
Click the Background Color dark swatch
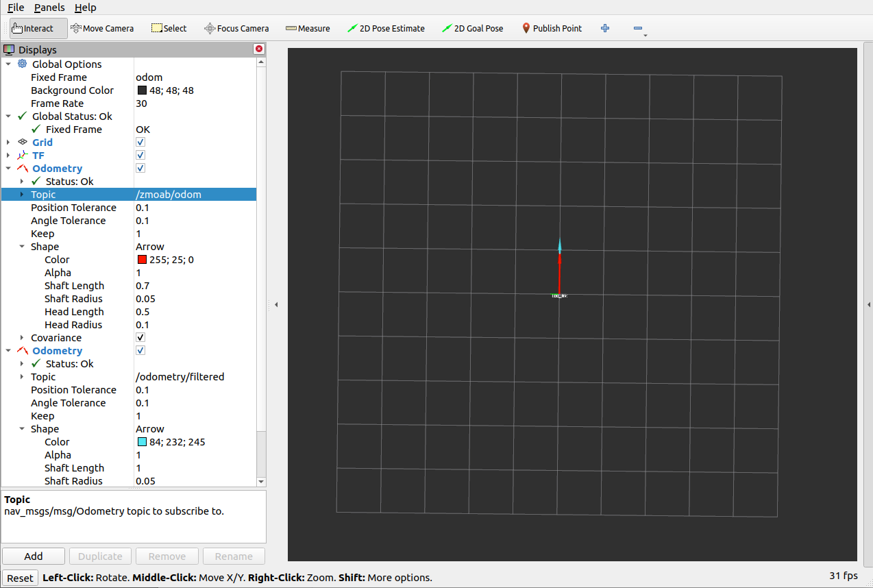(x=142, y=90)
